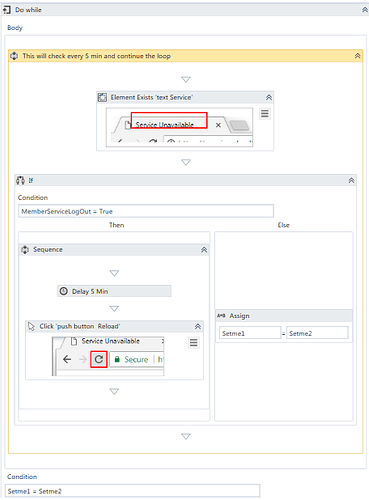The image size is (369, 500).
Task: Open the Click activity options hamburger menu
Action: [x=193, y=342]
